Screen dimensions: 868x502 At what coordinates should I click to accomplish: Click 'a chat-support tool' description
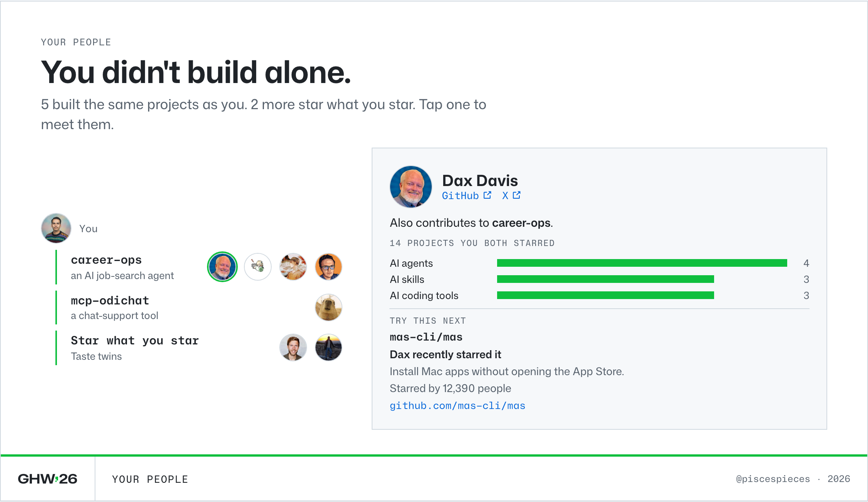pyautogui.click(x=115, y=316)
